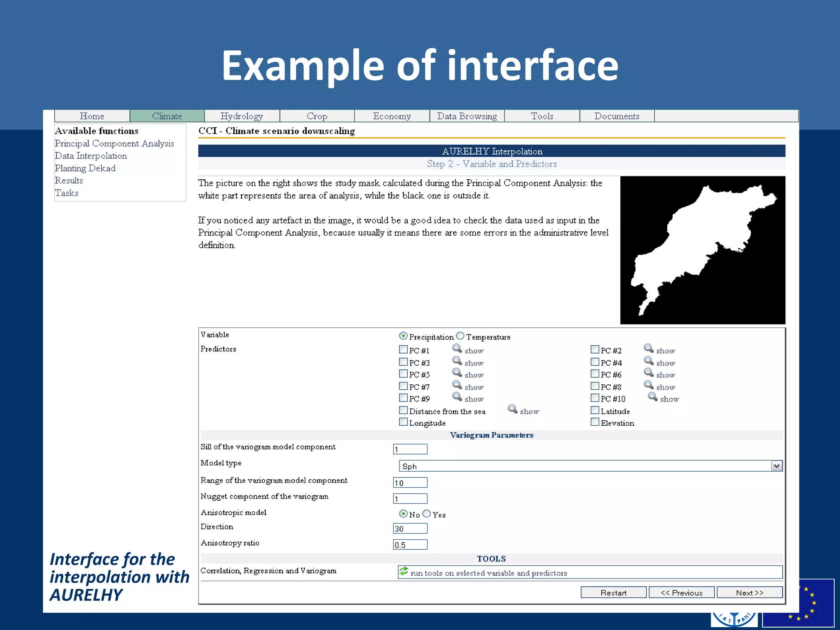Open the Crop tab
Viewport: 840px width, 630px height.
(317, 116)
